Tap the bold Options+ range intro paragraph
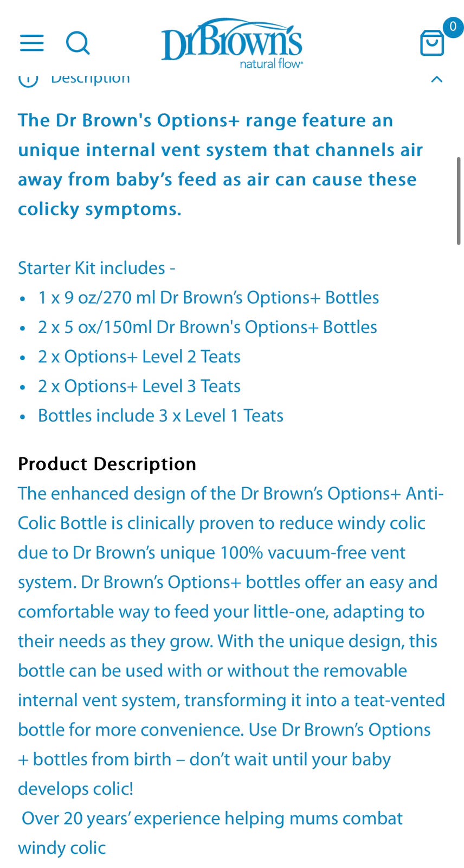 tap(220, 164)
